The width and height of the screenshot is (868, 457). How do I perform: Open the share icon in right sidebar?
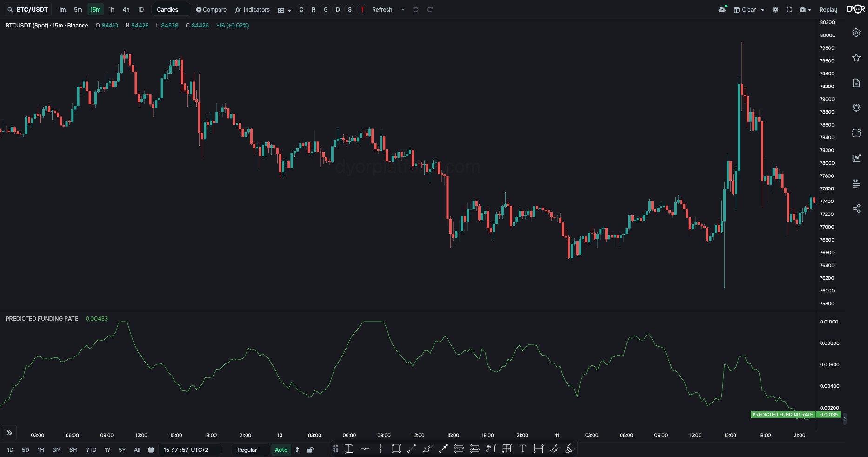856,208
